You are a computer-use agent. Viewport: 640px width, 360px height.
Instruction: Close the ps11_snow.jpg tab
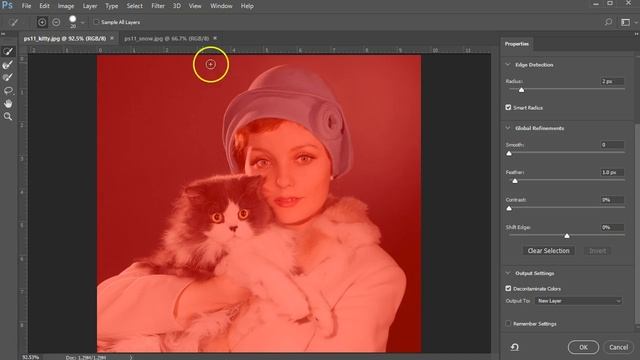[x=215, y=38]
